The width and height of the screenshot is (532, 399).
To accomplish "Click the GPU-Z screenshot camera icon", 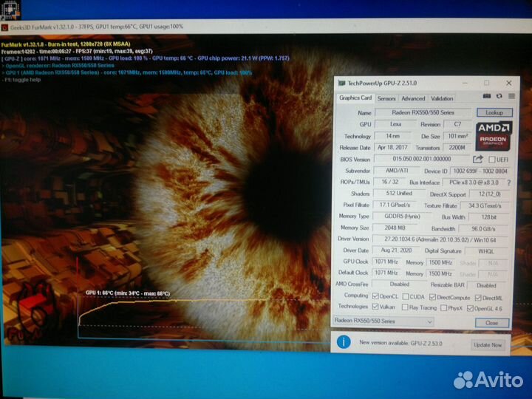I will point(486,96).
